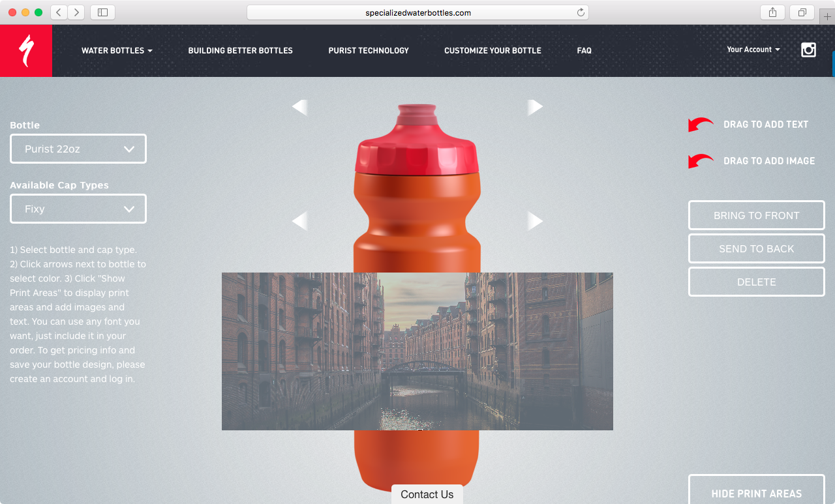Click the Delete button
The width and height of the screenshot is (835, 504).
tap(757, 282)
